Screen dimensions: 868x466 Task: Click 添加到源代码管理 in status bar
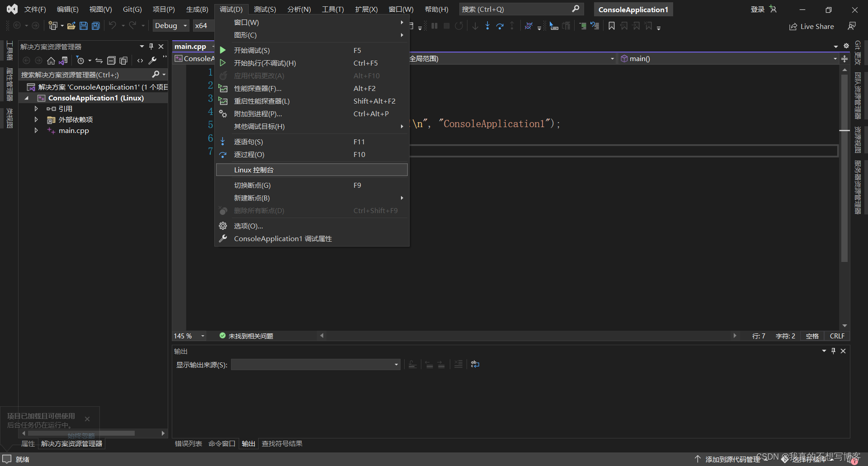[732, 459]
